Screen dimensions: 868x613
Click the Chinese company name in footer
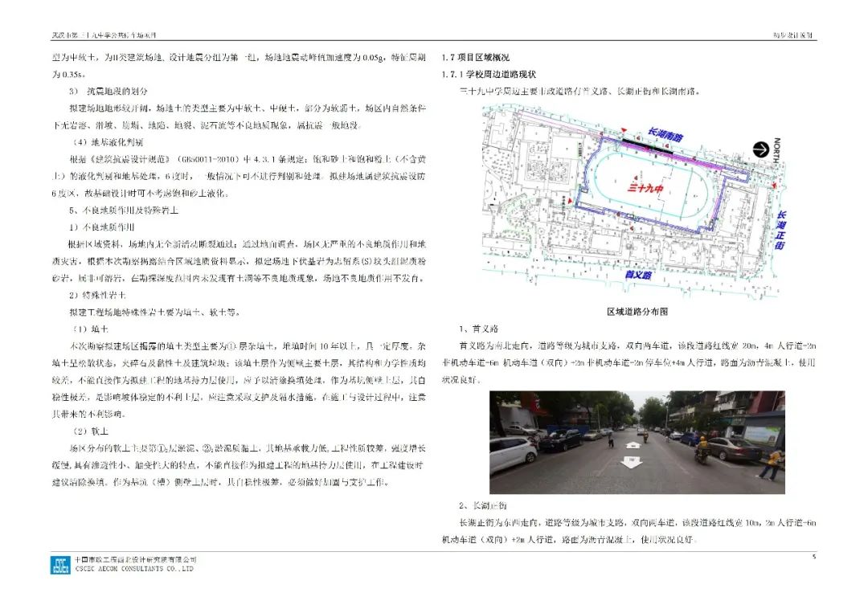click(x=136, y=559)
